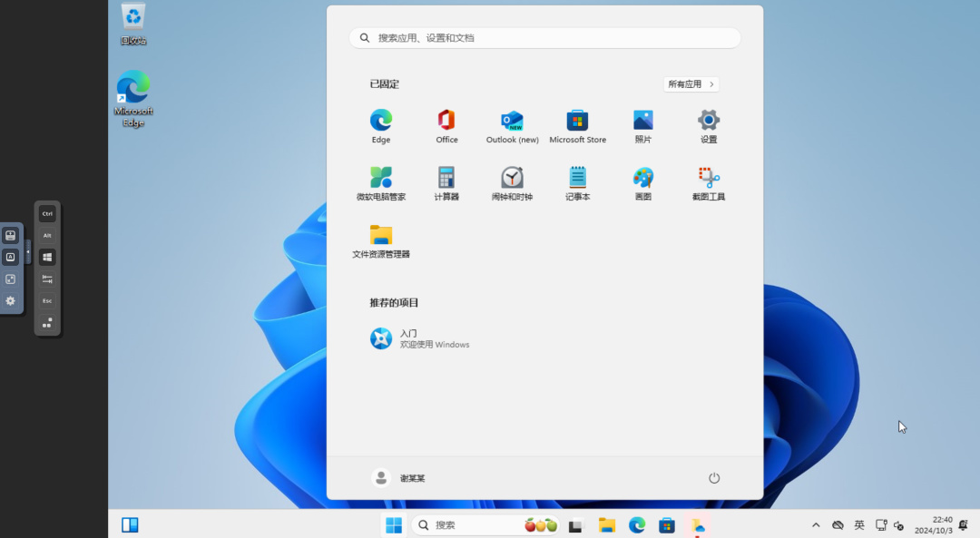Open 文件资源管理器 from pinned apps

tap(380, 241)
